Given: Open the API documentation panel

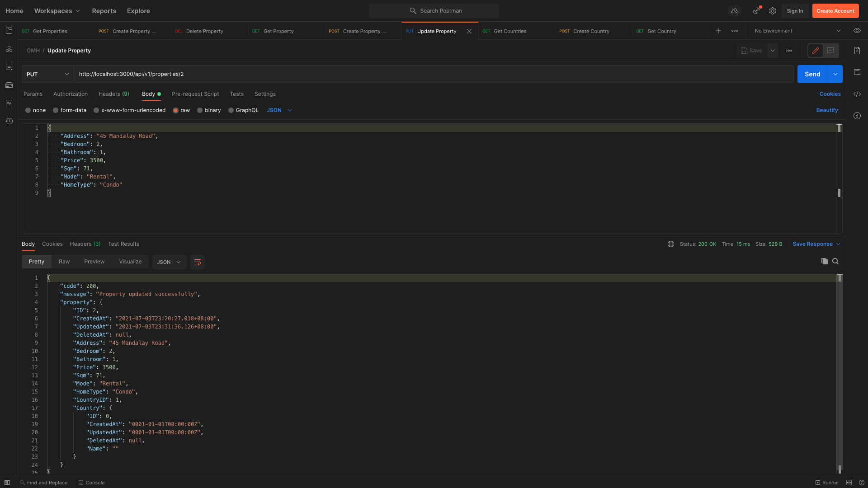Looking at the screenshot, I should [x=858, y=51].
